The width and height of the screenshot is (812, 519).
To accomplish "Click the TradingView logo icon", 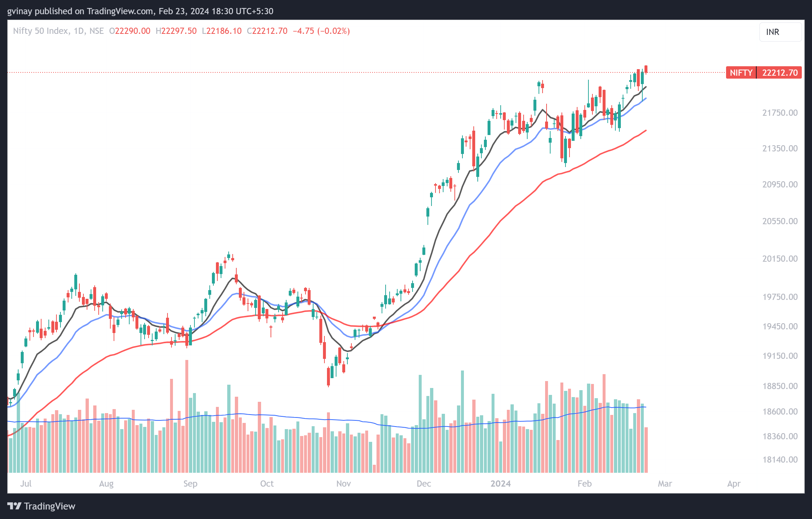I will click(14, 506).
